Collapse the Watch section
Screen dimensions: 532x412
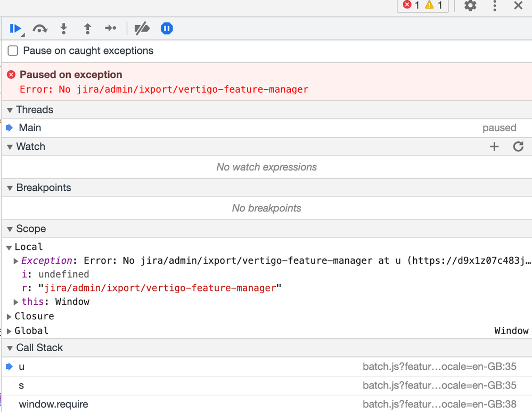tap(10, 147)
